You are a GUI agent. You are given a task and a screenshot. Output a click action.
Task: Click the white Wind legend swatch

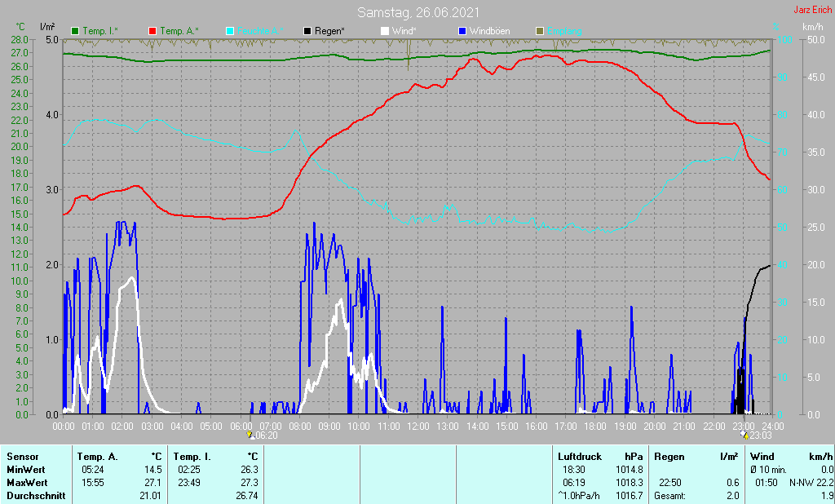(385, 31)
